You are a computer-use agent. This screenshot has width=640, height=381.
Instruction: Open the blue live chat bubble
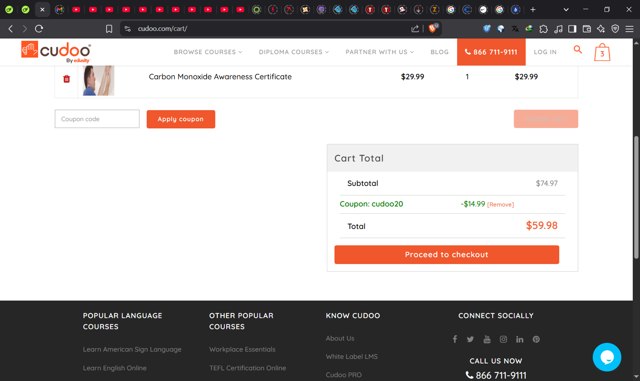tap(607, 357)
